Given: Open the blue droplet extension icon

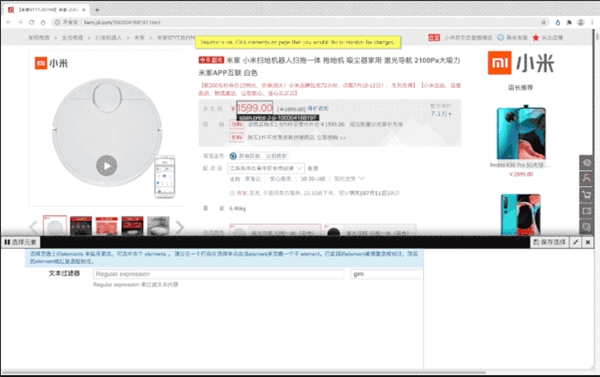Looking at the screenshot, I should tap(558, 22).
